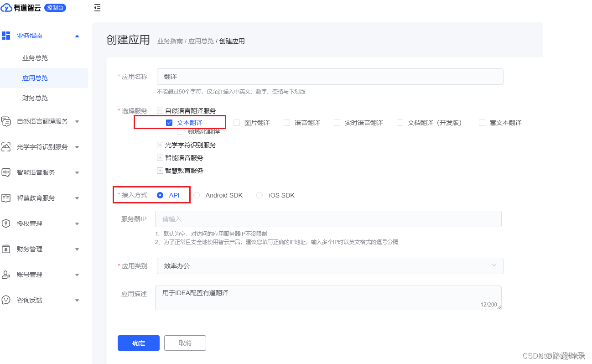Click the 财务管理 sidebar label

click(30, 249)
